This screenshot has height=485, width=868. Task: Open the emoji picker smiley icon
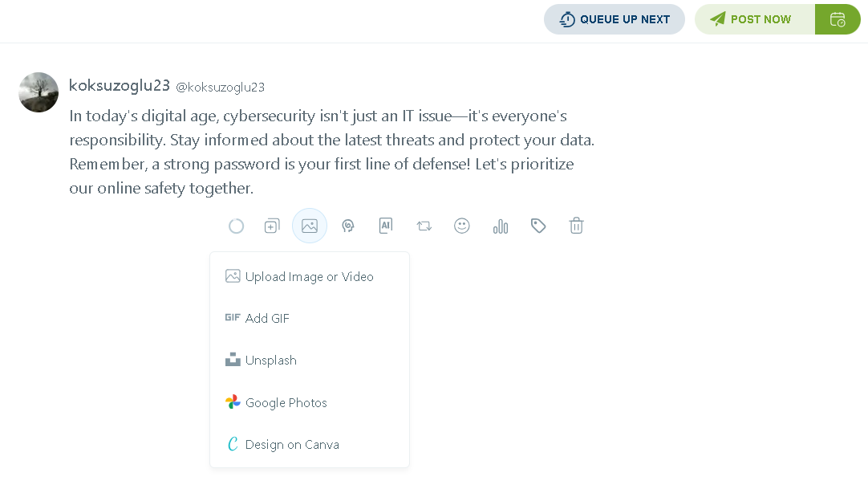[462, 226]
